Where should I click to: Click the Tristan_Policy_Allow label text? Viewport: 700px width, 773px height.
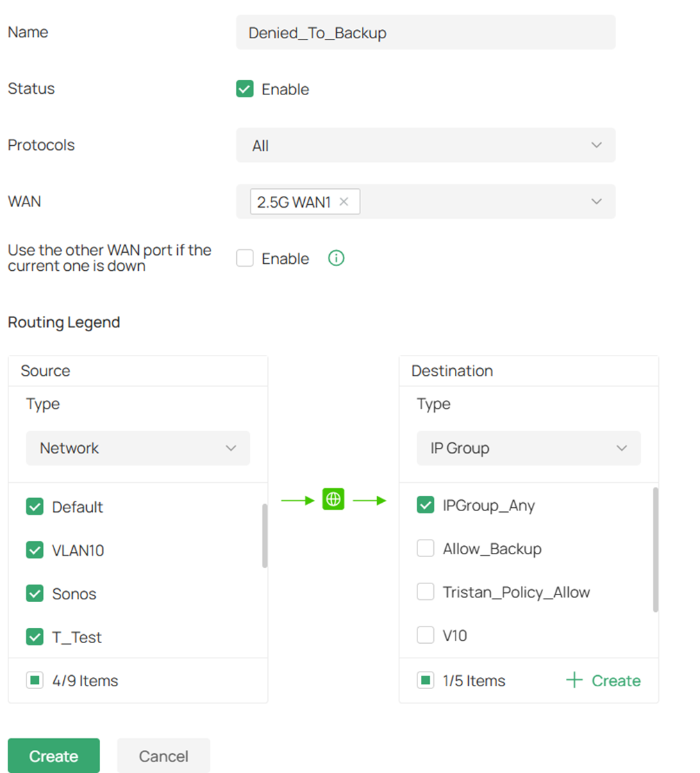point(516,592)
